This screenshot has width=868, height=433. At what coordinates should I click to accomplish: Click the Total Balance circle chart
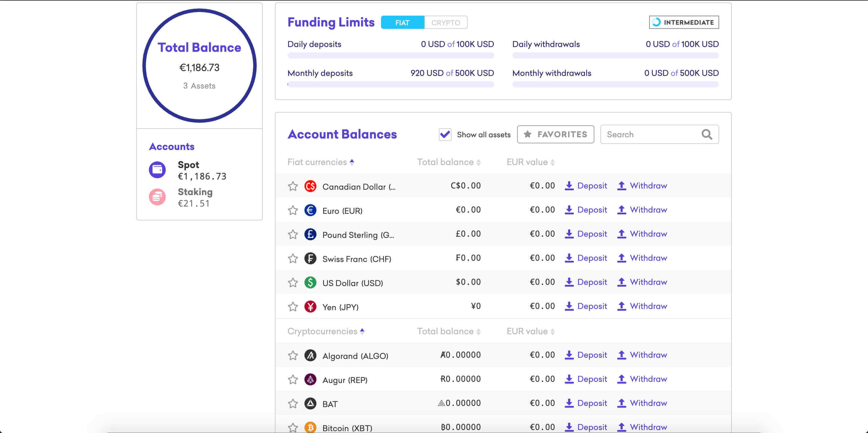tap(199, 65)
